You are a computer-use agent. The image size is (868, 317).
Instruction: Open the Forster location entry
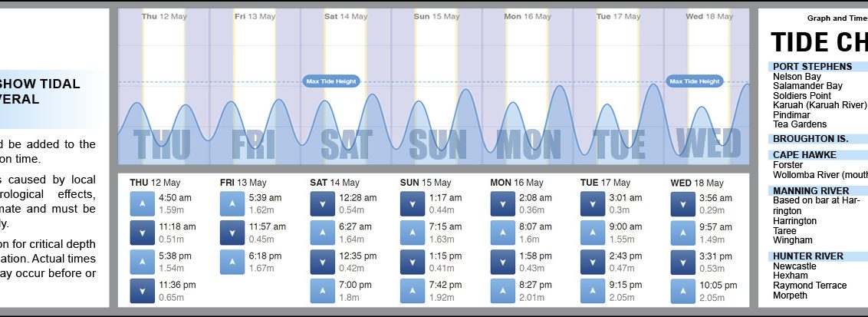787,165
